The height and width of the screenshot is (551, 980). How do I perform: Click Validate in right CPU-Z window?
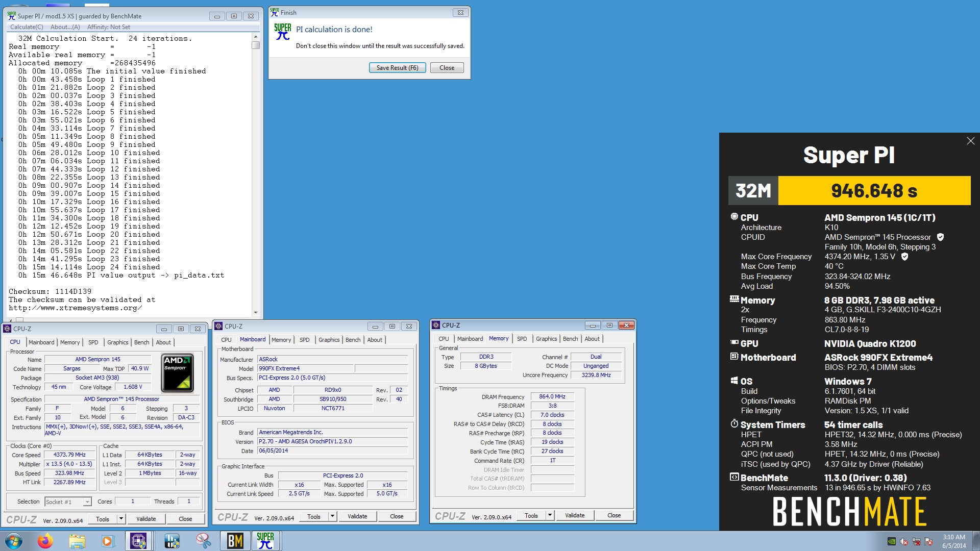pyautogui.click(x=575, y=516)
